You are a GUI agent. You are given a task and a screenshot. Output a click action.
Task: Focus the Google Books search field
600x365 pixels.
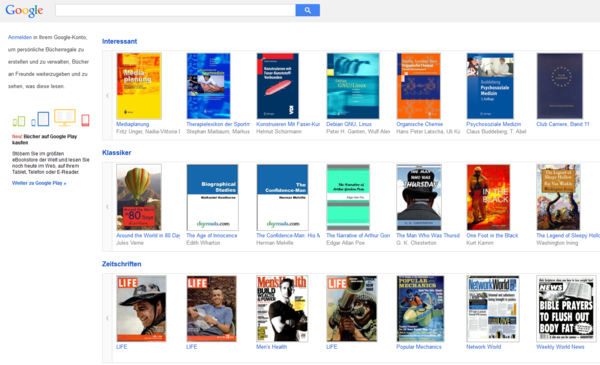175,10
